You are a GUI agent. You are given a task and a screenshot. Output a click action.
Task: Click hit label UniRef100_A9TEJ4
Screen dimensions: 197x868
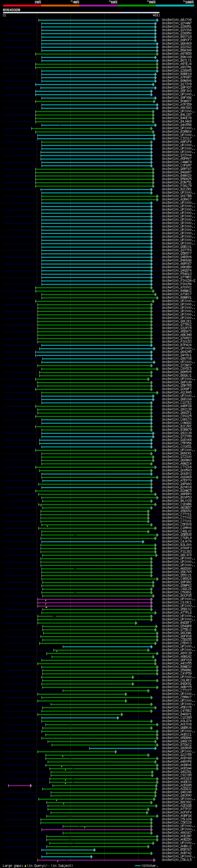(x=177, y=64)
